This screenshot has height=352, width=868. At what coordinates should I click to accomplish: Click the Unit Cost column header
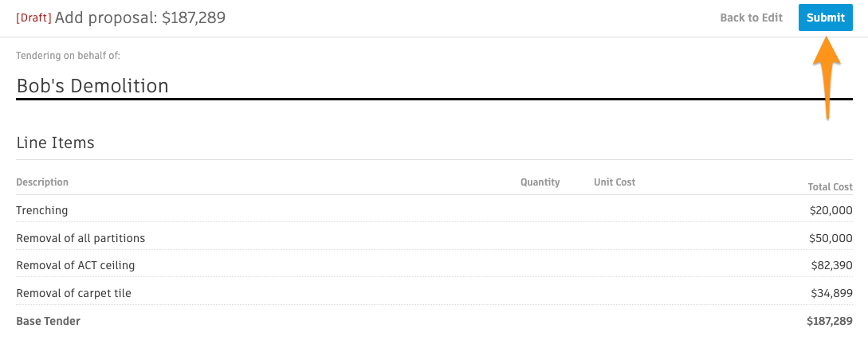[x=615, y=182]
